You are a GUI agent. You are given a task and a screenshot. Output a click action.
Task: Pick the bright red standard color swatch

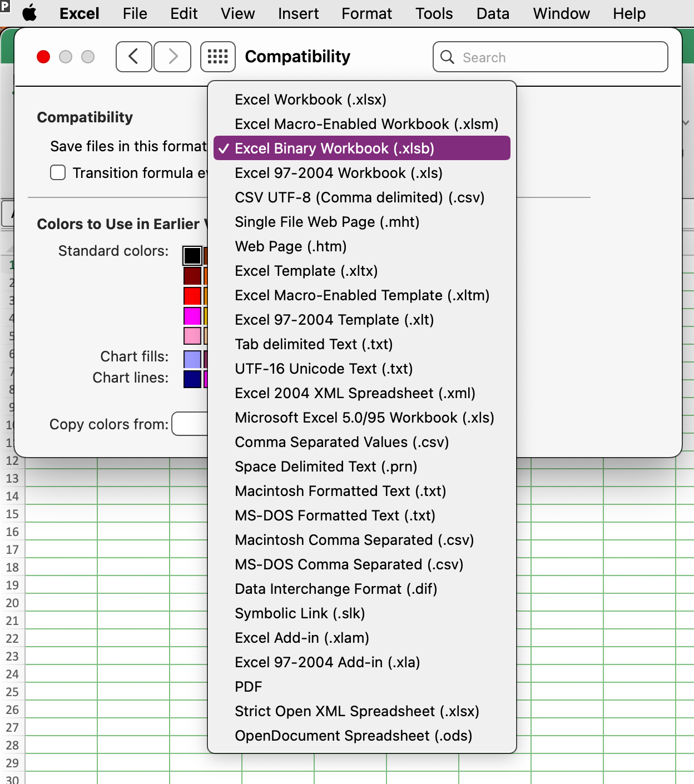coord(192,296)
